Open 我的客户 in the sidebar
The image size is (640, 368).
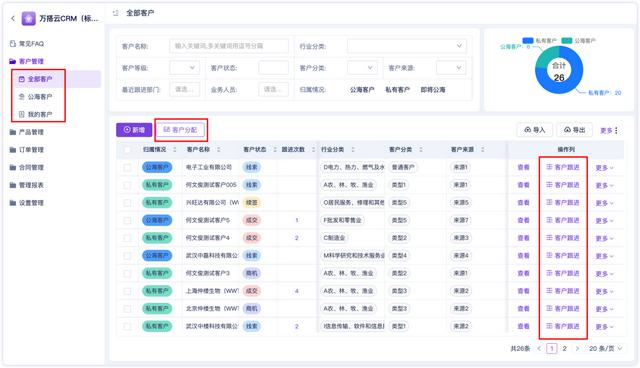coord(40,115)
